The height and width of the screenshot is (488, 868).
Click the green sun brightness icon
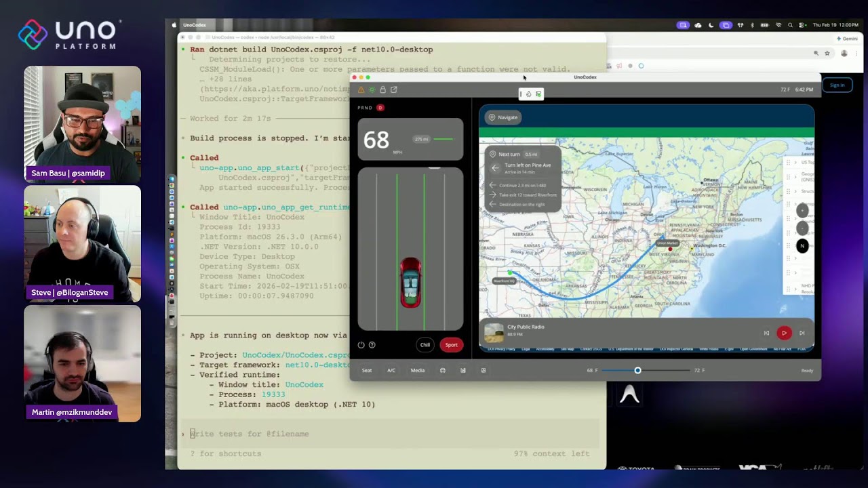tap(372, 89)
